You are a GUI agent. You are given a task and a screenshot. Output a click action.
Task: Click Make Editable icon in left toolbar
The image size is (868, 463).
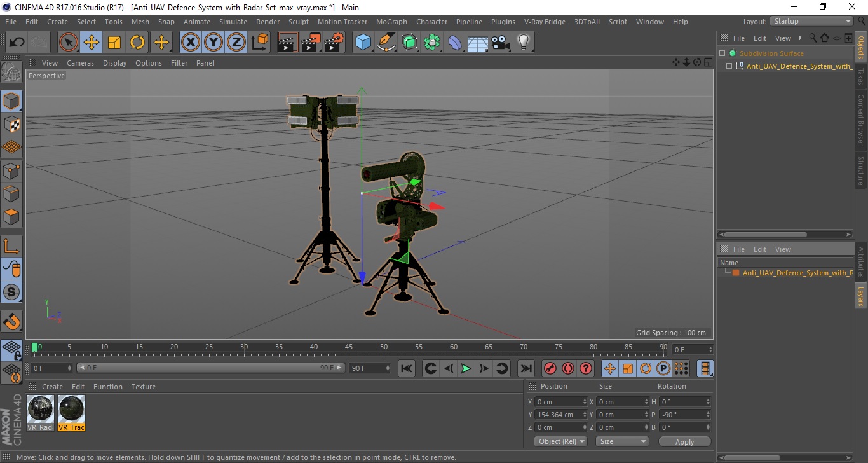point(11,72)
